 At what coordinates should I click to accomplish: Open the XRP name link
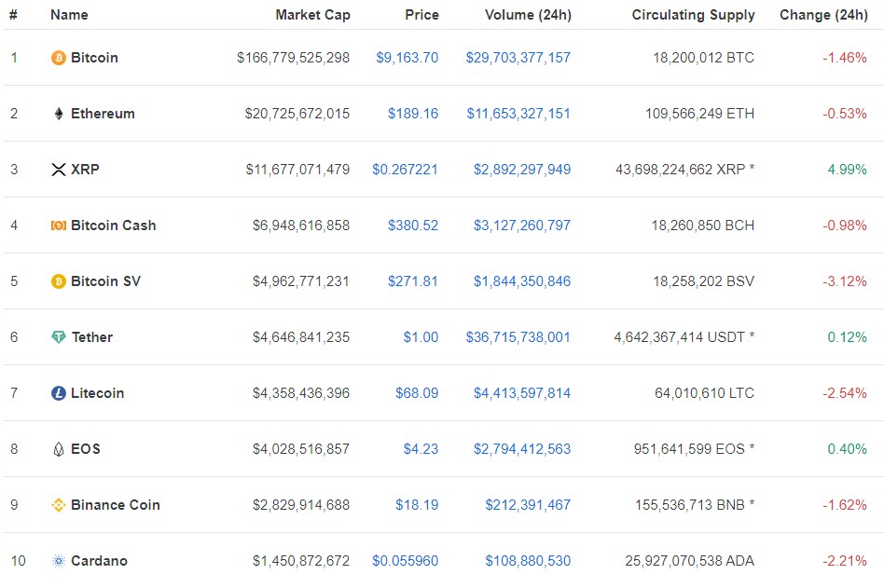click(85, 170)
